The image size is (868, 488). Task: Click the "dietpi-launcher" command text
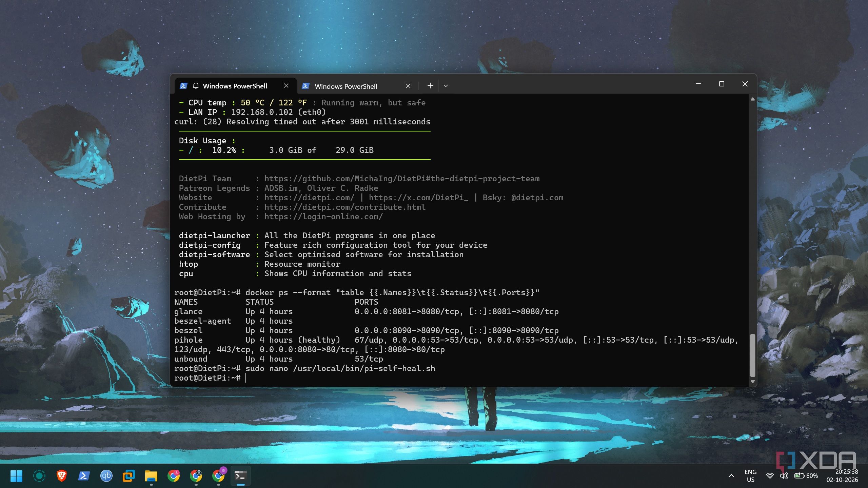coord(214,236)
